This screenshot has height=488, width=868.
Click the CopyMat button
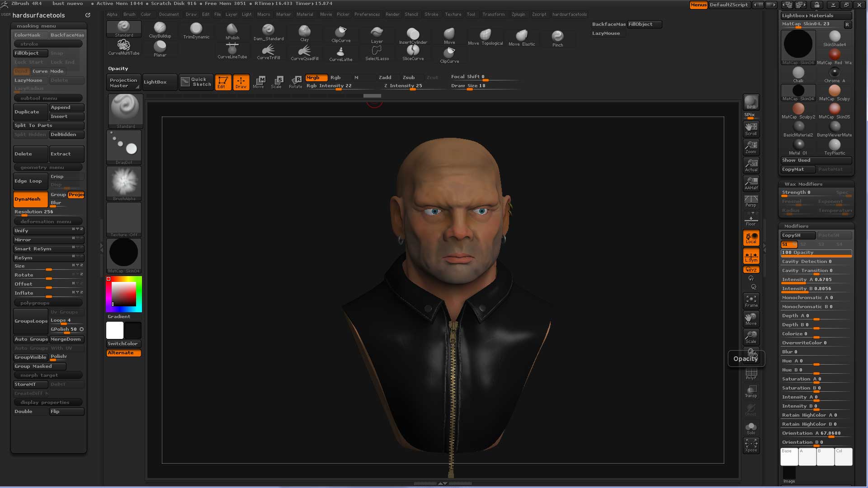pyautogui.click(x=798, y=169)
